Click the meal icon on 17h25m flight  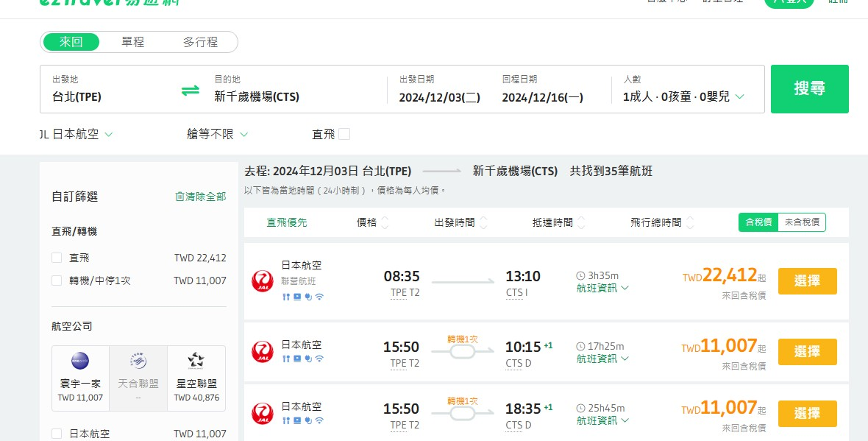coord(286,359)
